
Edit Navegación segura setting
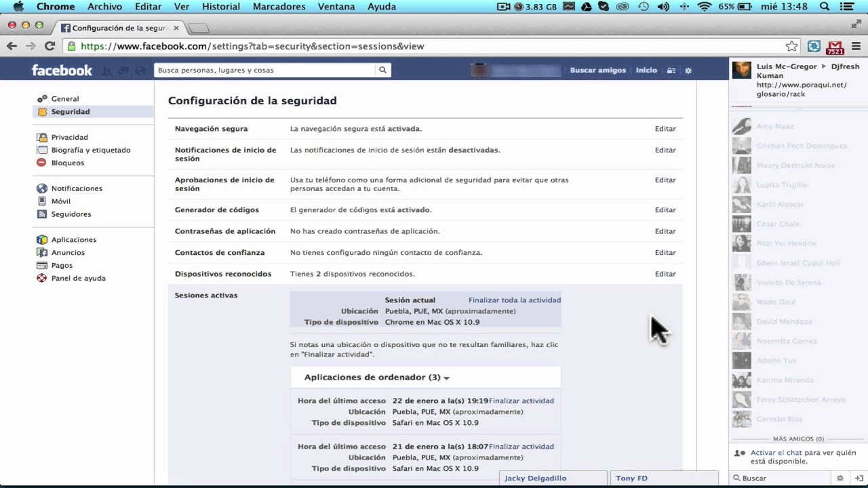point(665,129)
